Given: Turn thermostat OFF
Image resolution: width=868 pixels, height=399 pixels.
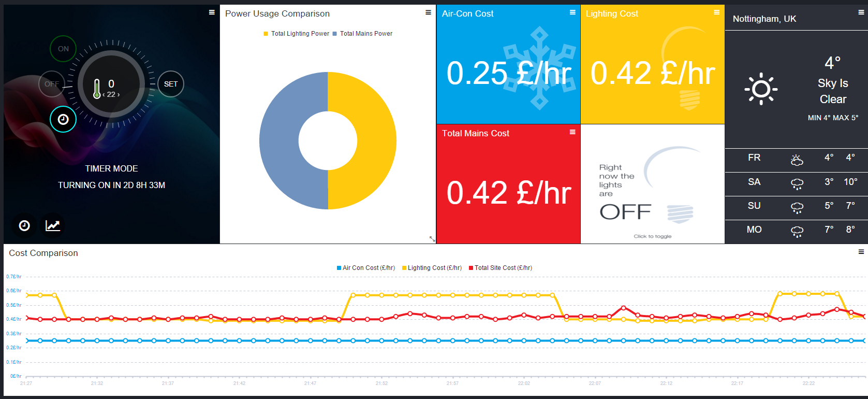Looking at the screenshot, I should (52, 84).
